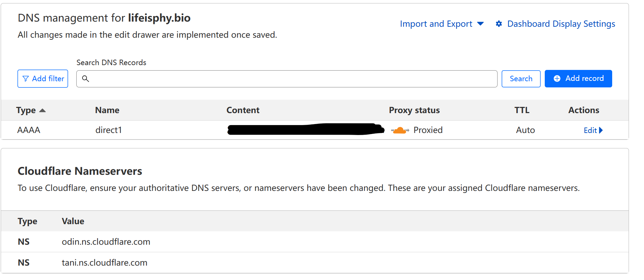644x280 pixels.
Task: Click the Type column sort arrow
Action: (x=42, y=110)
